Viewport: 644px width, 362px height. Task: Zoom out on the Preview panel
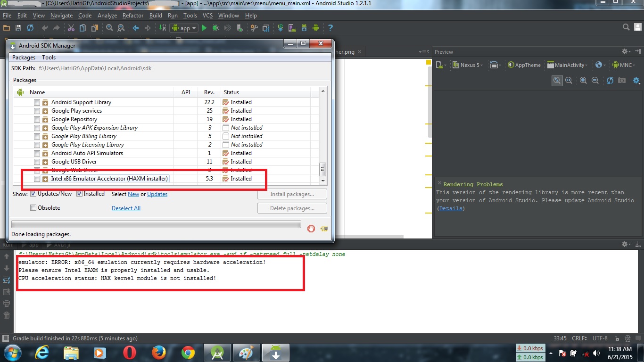click(595, 81)
